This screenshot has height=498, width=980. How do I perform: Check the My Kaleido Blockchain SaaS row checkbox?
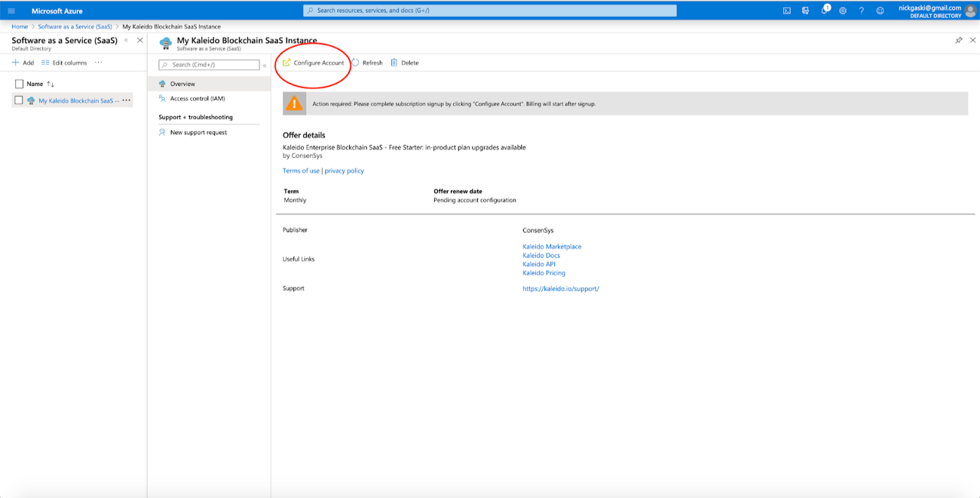pyautogui.click(x=19, y=100)
